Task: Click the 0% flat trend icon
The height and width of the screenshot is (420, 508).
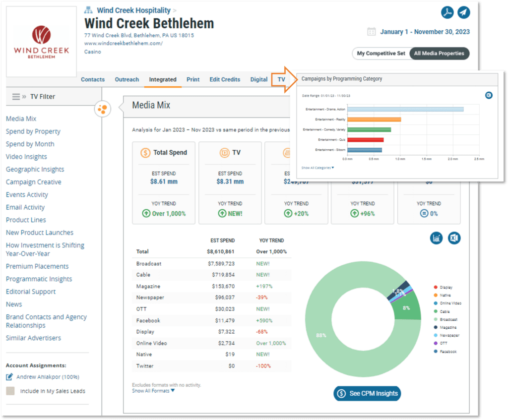Action: click(424, 213)
